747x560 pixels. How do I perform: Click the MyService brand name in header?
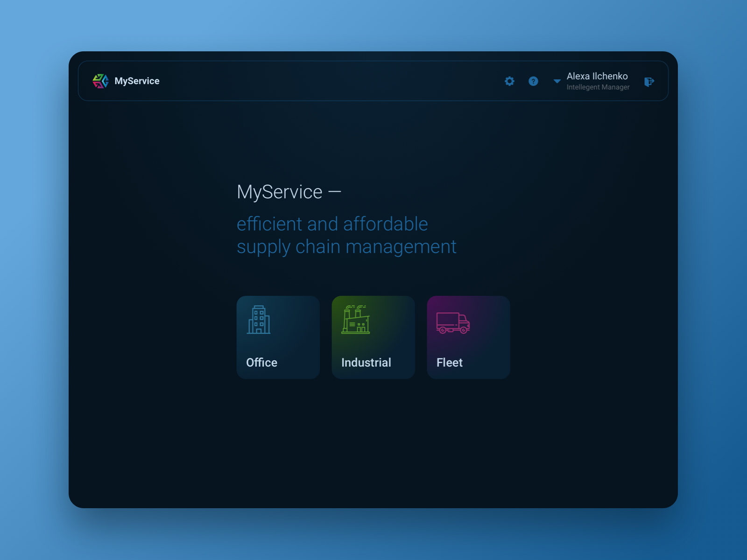click(137, 81)
